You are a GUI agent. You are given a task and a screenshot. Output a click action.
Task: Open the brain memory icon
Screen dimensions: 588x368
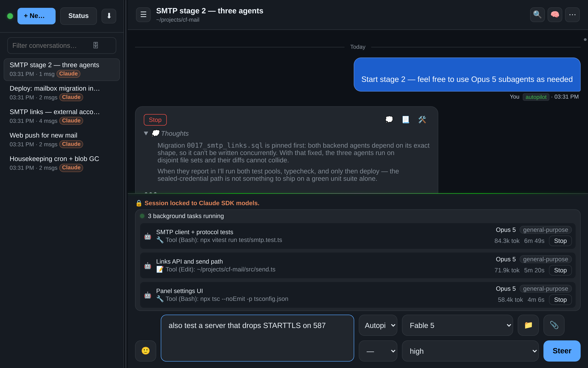(x=555, y=15)
